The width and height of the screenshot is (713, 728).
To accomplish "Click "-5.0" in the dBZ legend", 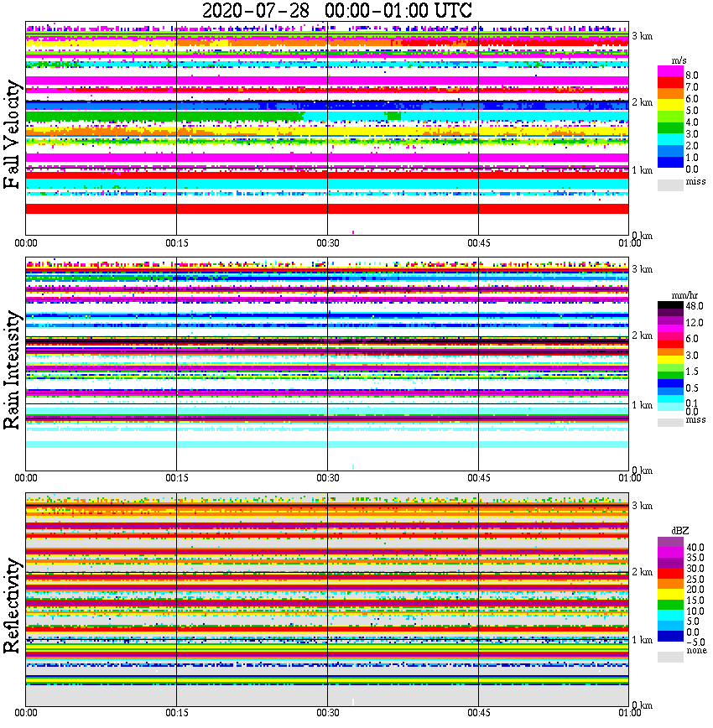I will click(x=695, y=642).
